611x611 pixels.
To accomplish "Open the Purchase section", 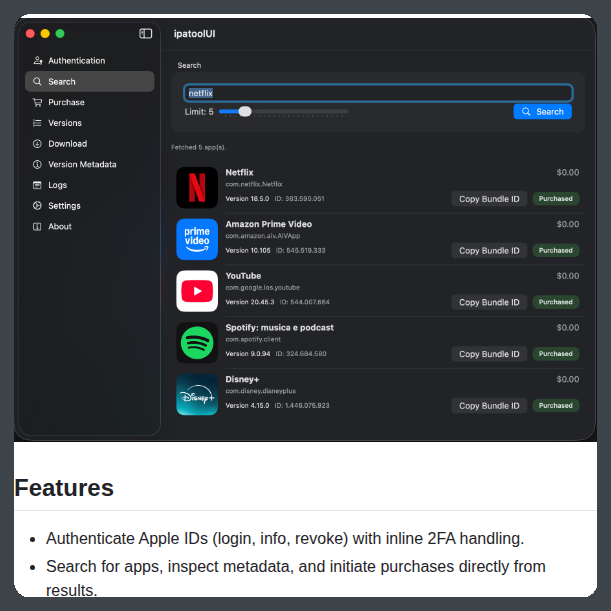I will 90,102.
